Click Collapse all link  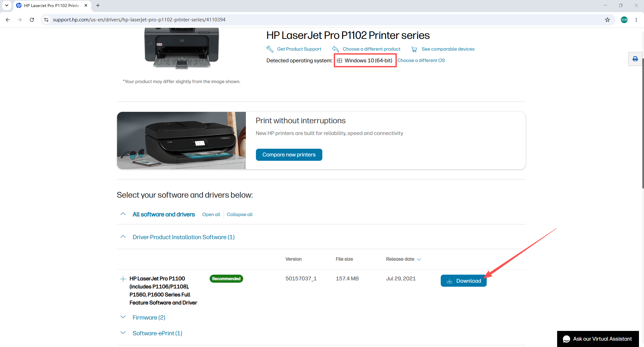[240, 214]
